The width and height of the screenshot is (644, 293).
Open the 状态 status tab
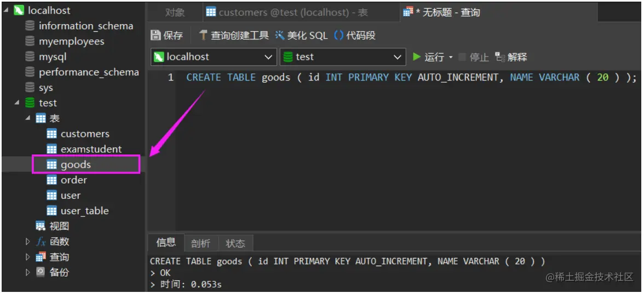tap(235, 243)
